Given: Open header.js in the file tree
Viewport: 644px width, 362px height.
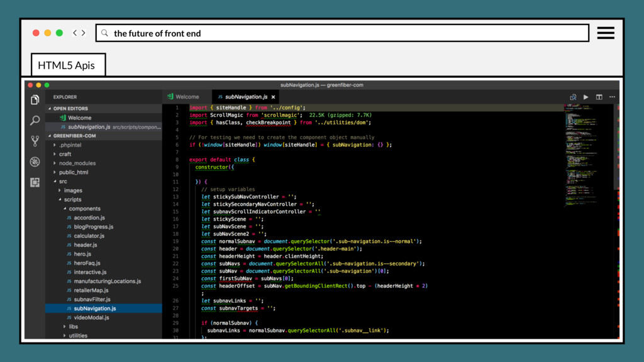Looking at the screenshot, I should click(x=86, y=245).
